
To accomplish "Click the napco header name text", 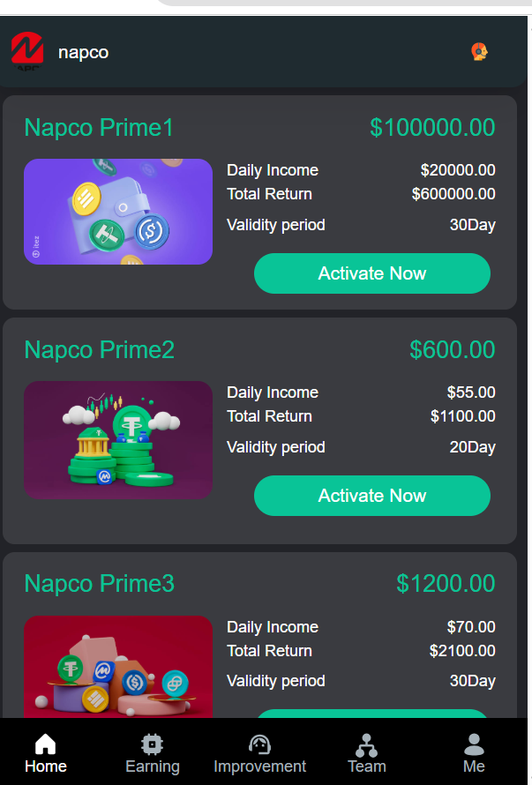I will click(83, 52).
